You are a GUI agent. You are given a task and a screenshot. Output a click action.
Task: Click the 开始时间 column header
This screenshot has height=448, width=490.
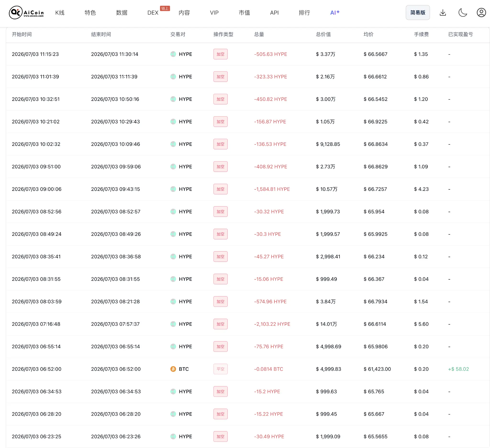[x=22, y=34]
